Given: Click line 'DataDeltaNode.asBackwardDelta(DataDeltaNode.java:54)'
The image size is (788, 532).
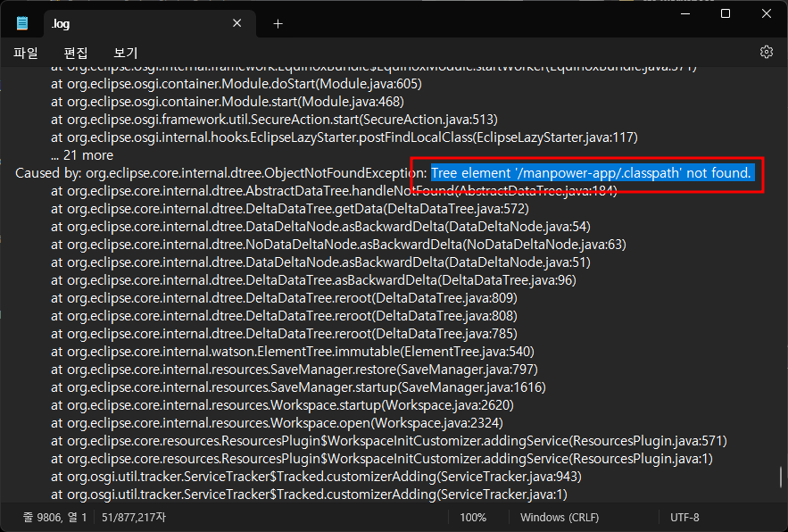Looking at the screenshot, I should pyautogui.click(x=320, y=227).
